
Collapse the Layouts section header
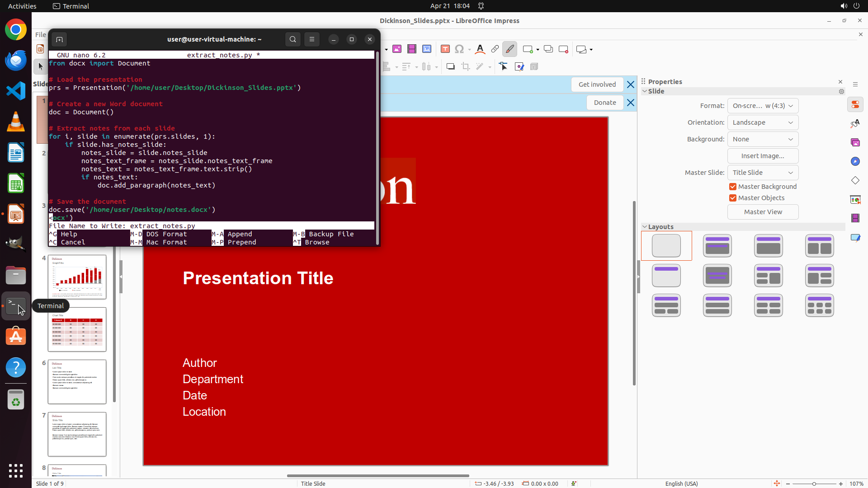[660, 227]
